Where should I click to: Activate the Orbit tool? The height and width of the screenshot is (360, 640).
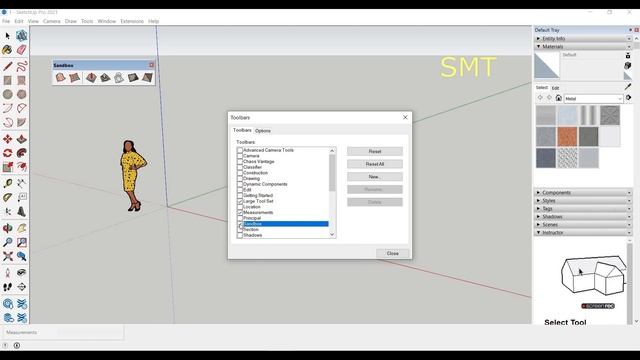[x=8, y=228]
